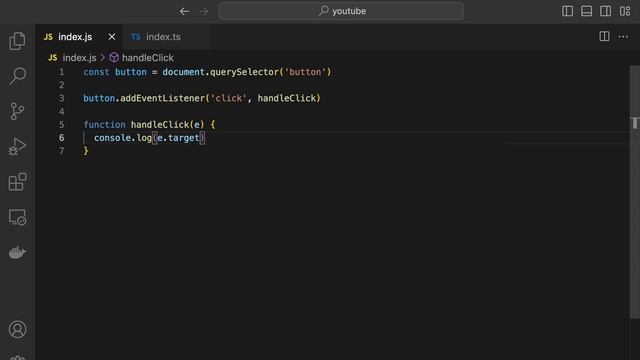Viewport: 640px width, 360px height.
Task: Go forward with the right arrow
Action: (x=204, y=11)
